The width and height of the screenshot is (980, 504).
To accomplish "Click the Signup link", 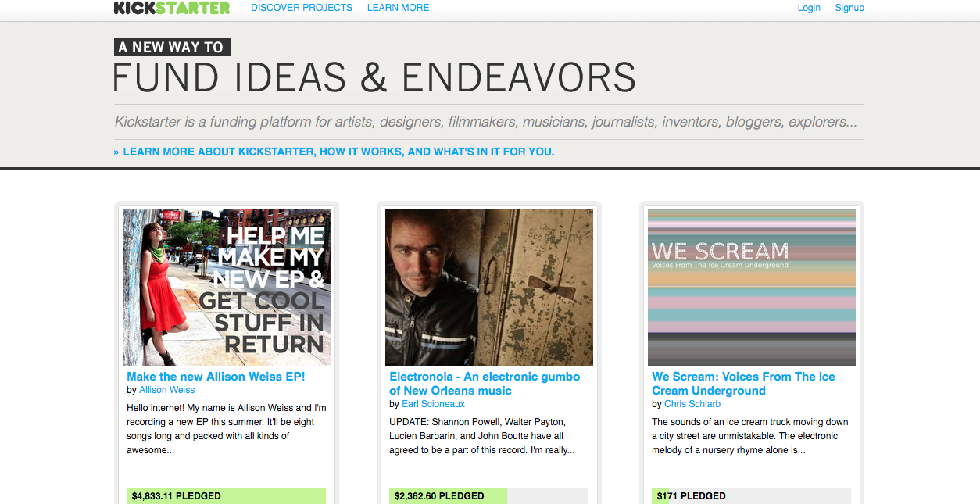I will click(x=849, y=8).
